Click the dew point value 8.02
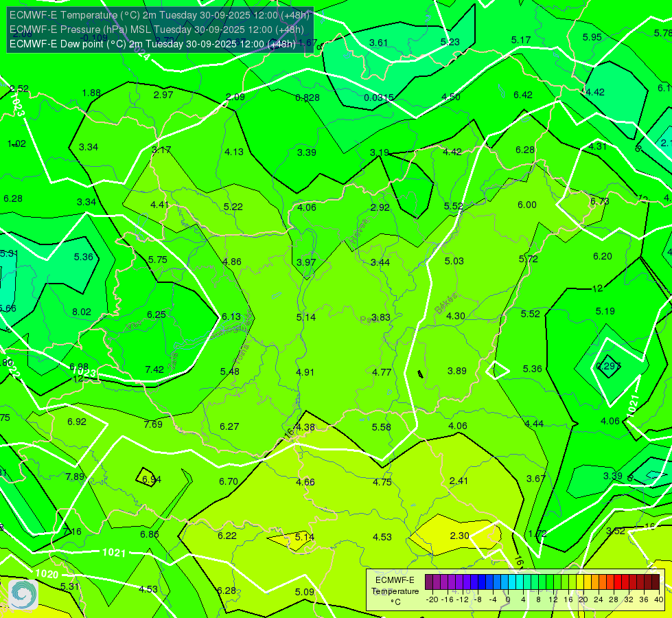This screenshot has height=618, width=672. (82, 312)
